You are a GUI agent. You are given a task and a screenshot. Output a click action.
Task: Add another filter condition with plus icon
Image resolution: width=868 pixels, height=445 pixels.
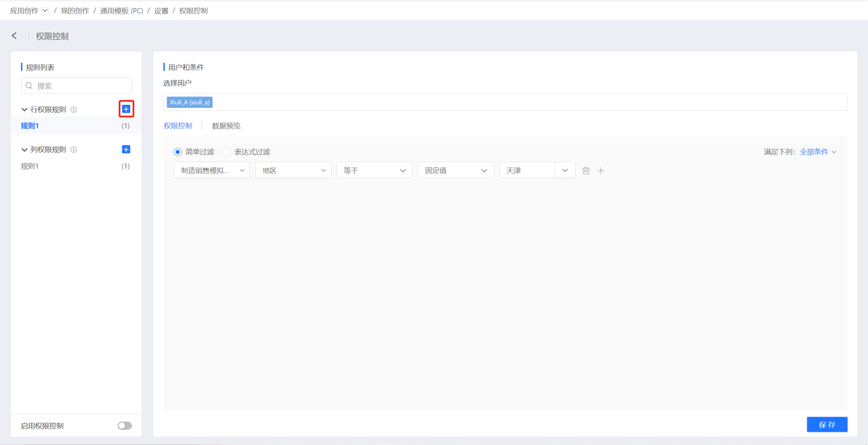pyautogui.click(x=600, y=171)
